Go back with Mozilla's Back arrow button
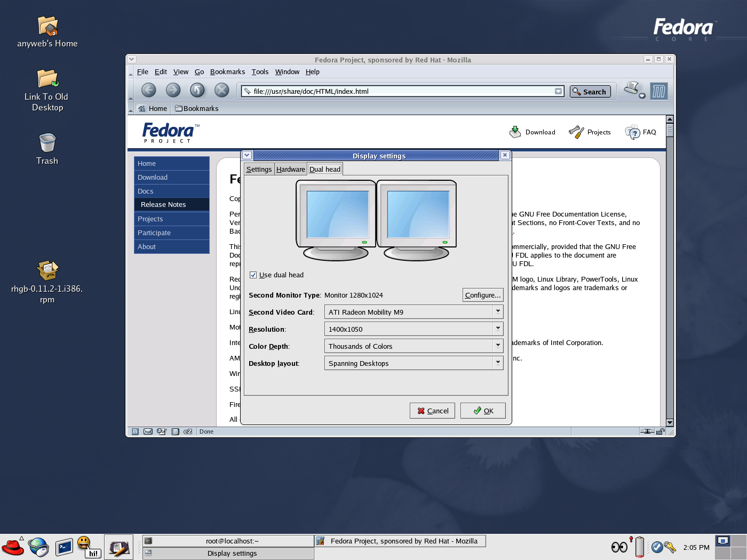This screenshot has height=560, width=747. coord(149,90)
